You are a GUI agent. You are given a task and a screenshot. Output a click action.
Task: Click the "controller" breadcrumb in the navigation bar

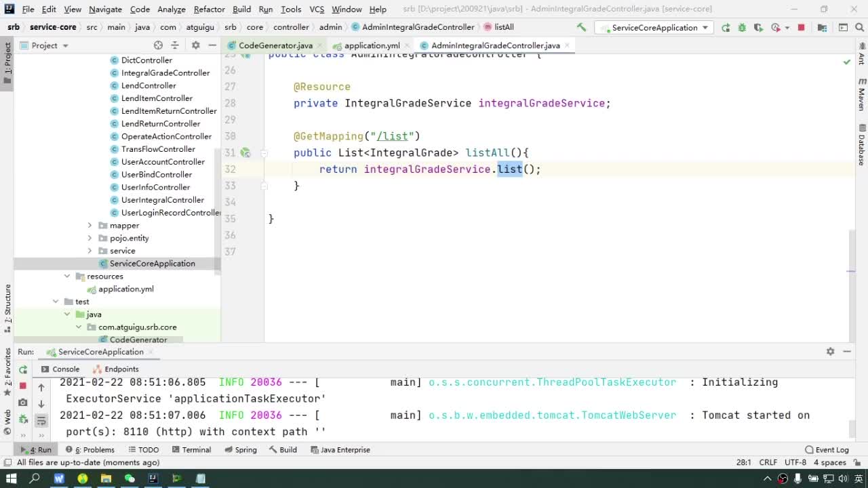click(x=291, y=27)
